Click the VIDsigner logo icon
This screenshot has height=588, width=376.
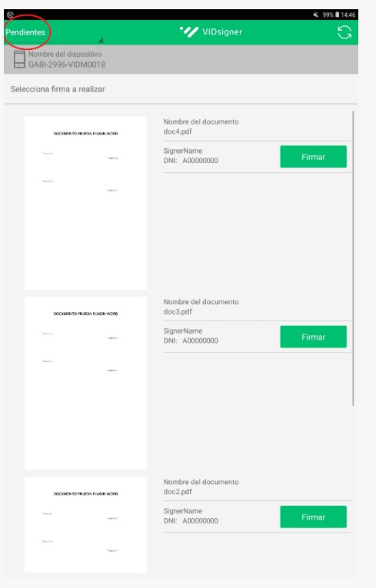pyautogui.click(x=188, y=32)
